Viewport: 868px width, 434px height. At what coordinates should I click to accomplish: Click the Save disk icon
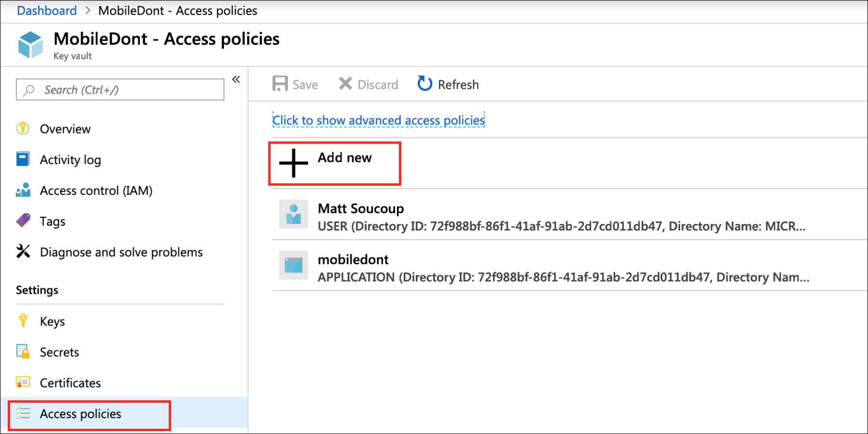coord(280,84)
